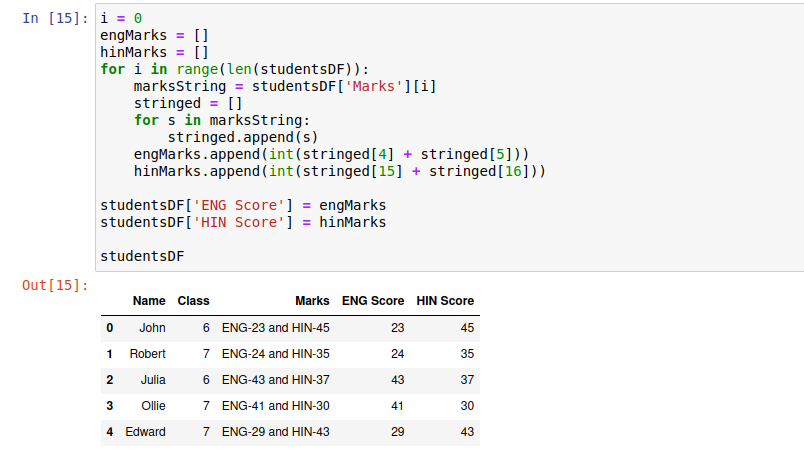Click row index 4 in the table
Screen dimensions: 804x454
pos(110,432)
